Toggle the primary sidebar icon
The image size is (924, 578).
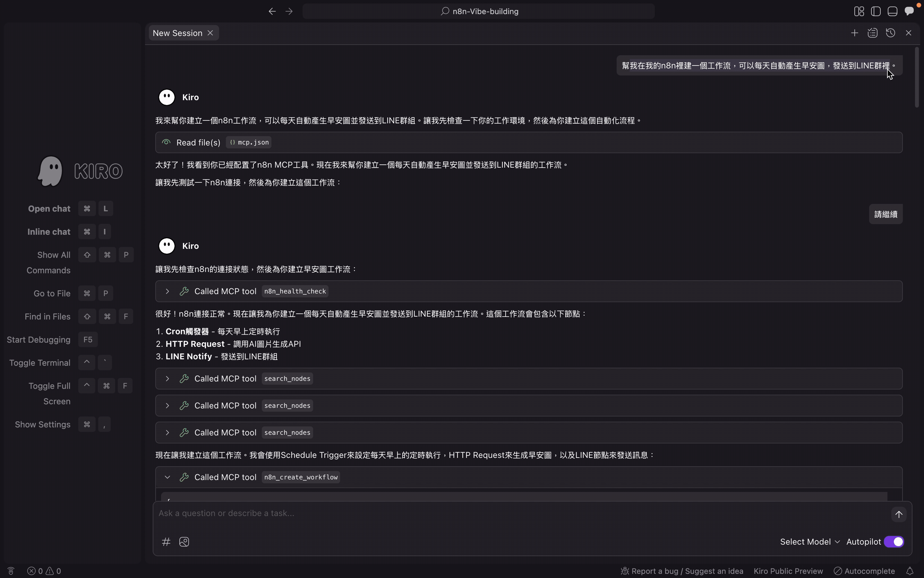coord(876,12)
